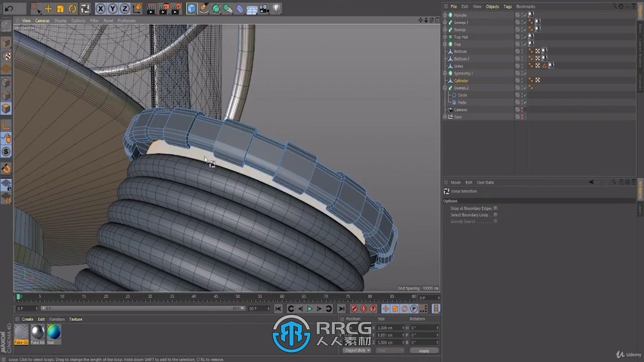Expand the Sweep.1 object
The width and height of the screenshot is (644, 362).
(445, 22)
